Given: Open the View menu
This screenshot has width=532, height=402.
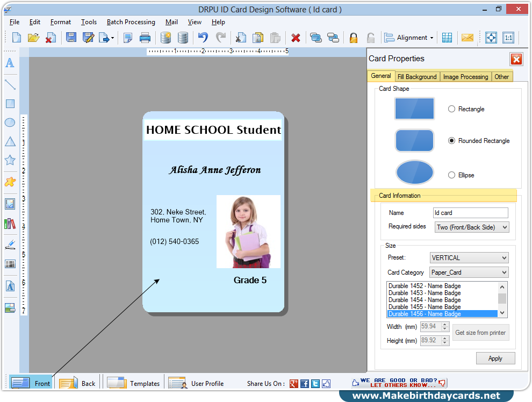Looking at the screenshot, I should click(x=195, y=22).
